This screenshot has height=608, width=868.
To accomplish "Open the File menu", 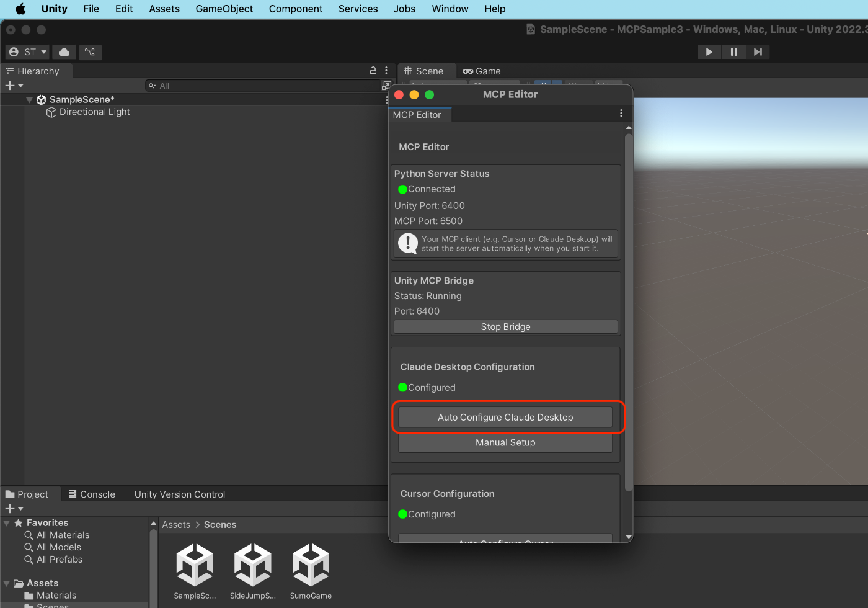I will click(x=91, y=9).
